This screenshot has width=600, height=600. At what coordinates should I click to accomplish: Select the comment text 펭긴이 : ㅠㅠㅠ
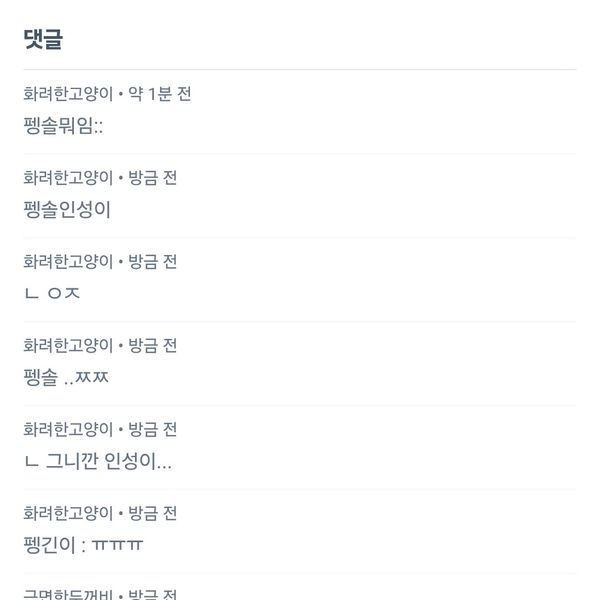(83, 546)
